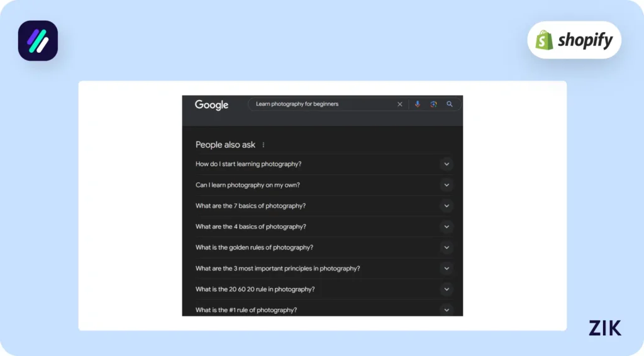Expand the '#1 rule of photography' chevron
Viewport: 644px width, 356px height.
point(447,309)
